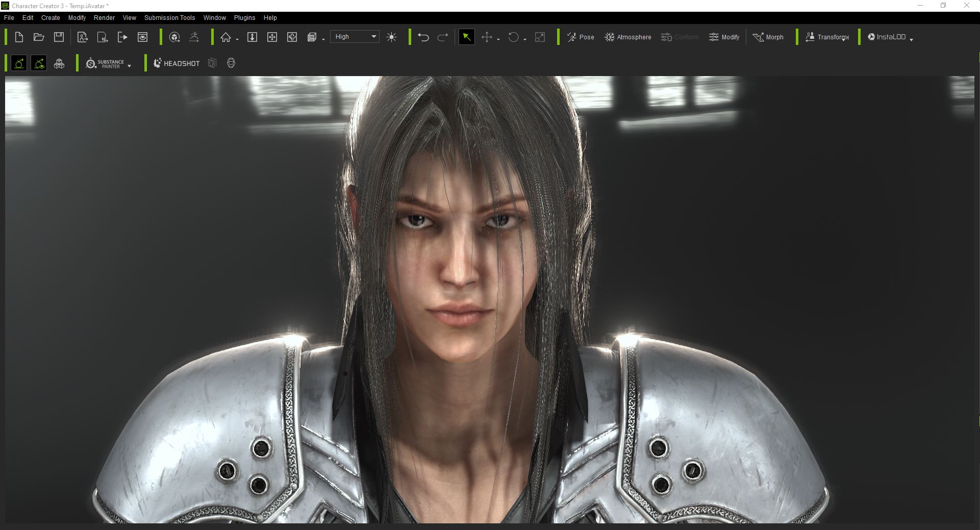
Task: Expand the Rotate tool dropdown arrow
Action: coord(525,39)
